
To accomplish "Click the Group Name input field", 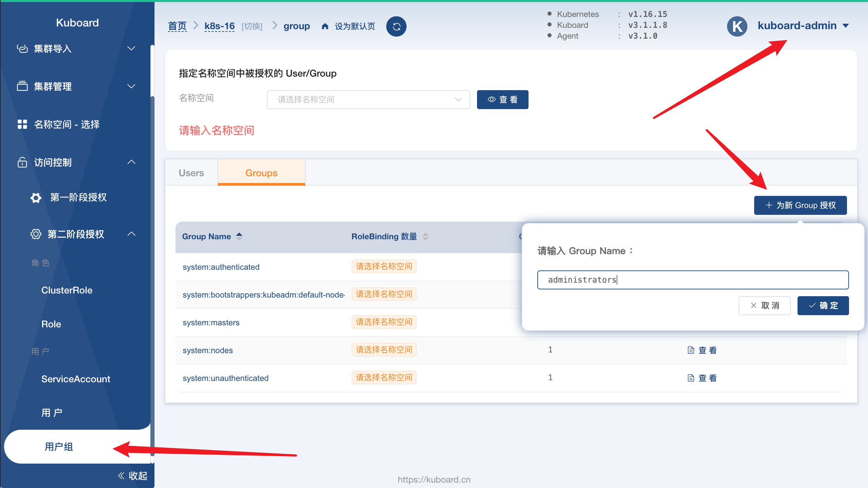I will tap(693, 280).
